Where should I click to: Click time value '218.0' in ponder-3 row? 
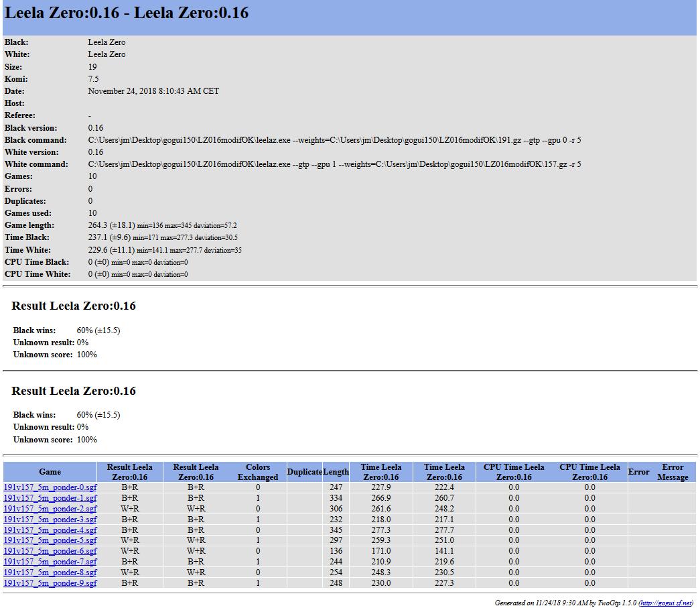coord(380,520)
